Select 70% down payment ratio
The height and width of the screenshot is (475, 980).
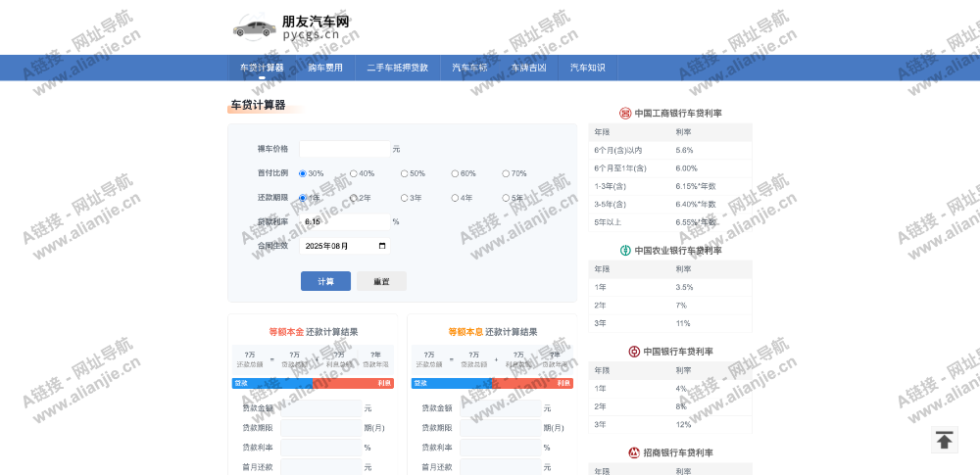pos(506,173)
